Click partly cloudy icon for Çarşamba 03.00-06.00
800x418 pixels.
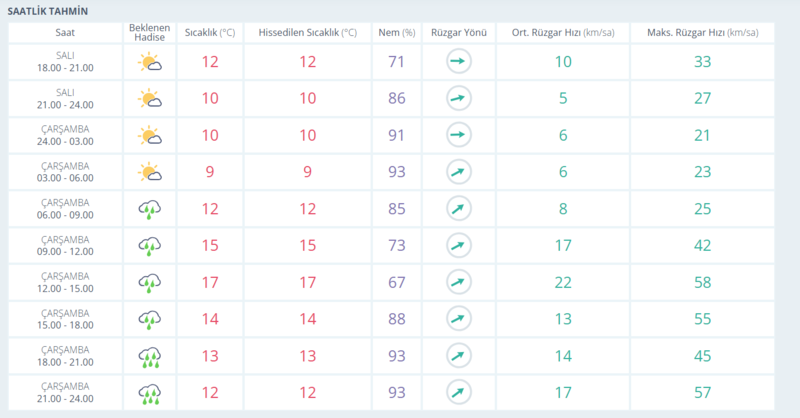pyautogui.click(x=150, y=172)
